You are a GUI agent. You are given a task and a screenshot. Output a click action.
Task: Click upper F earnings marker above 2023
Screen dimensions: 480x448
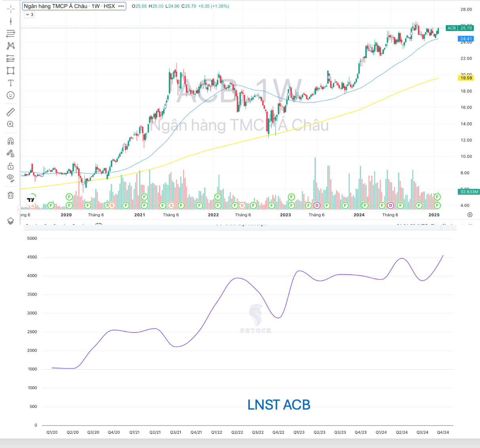click(291, 197)
